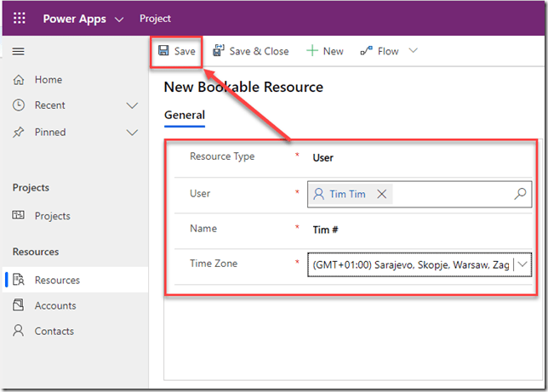Open Contacts from the sidebar

pos(54,331)
